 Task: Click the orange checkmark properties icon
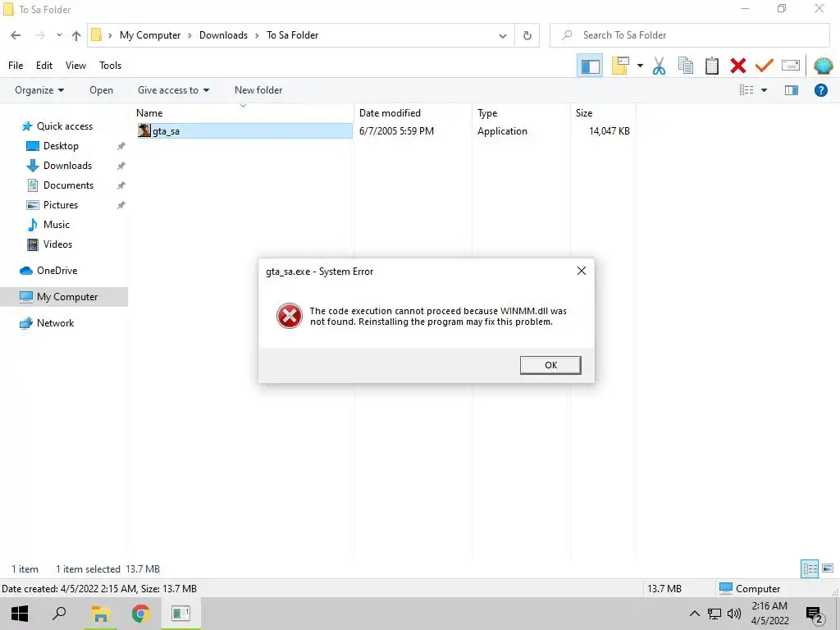764,66
